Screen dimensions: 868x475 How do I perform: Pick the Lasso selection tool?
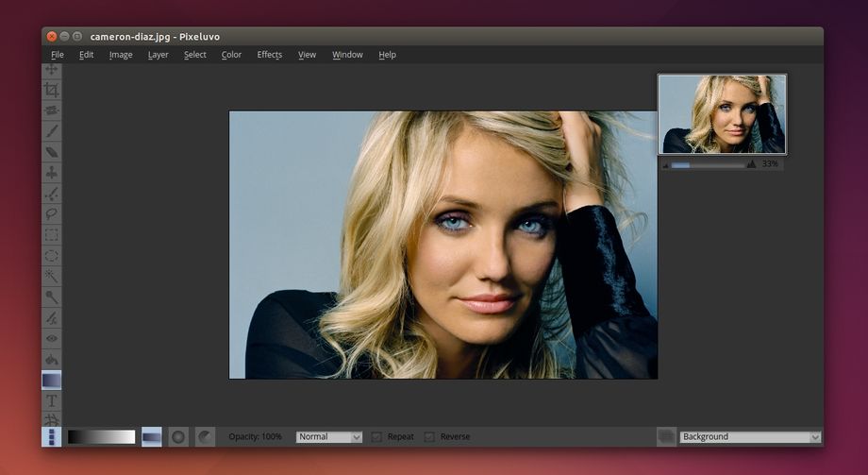click(x=52, y=214)
